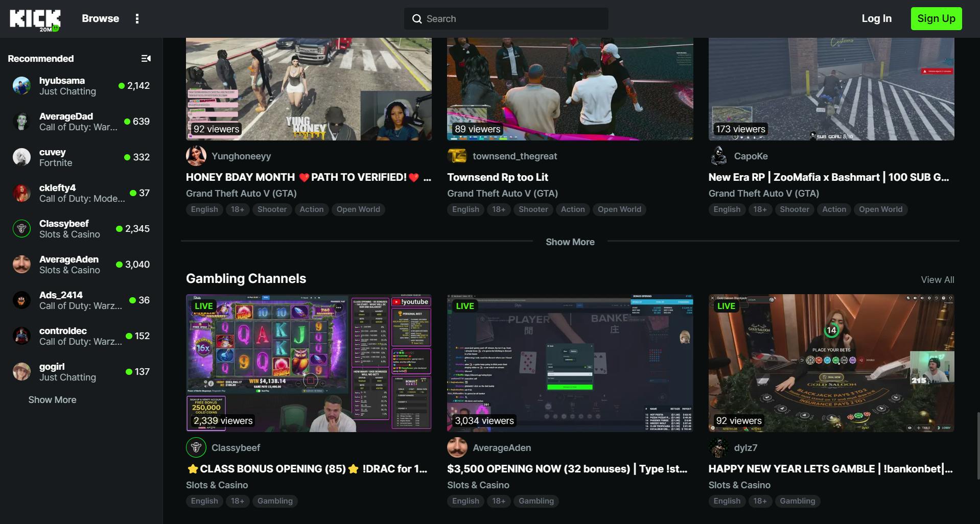Open Classybeef's avatar under stream card
Viewport: 980px width, 524px height.
196,448
